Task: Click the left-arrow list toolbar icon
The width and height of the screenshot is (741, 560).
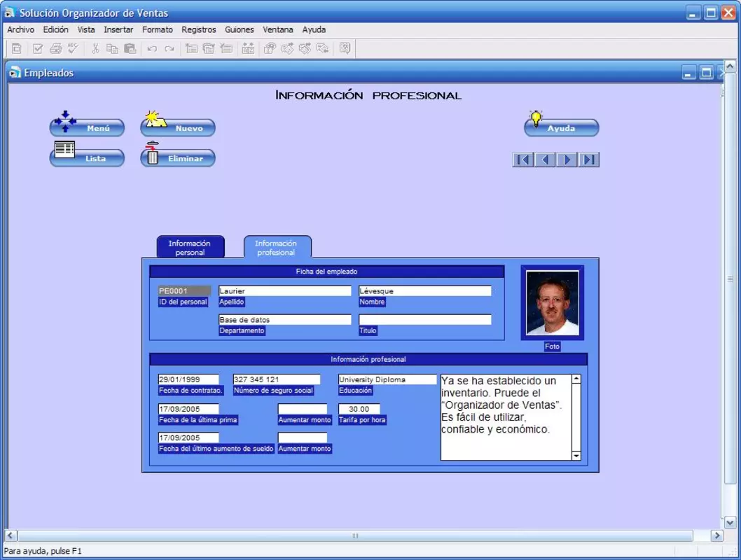Action: point(322,48)
